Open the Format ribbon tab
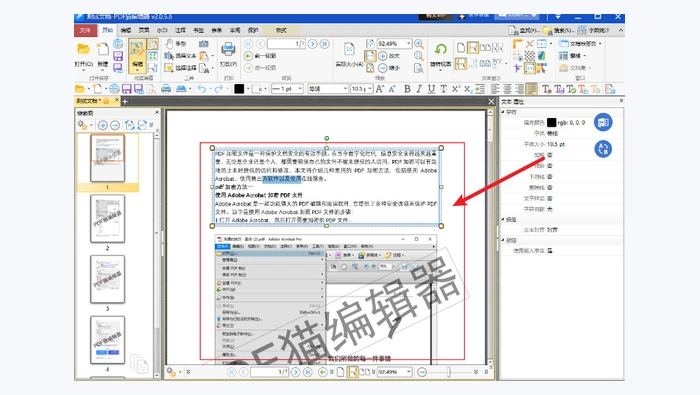This screenshot has height=395, width=700. [281, 30]
